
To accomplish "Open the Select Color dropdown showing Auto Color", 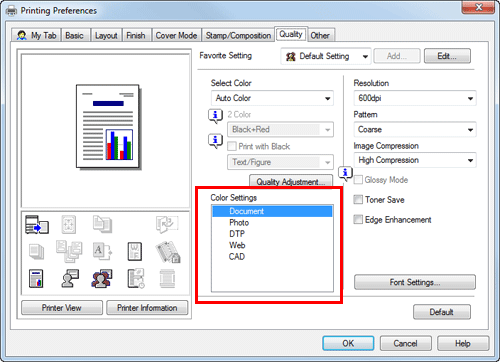I will pos(272,98).
